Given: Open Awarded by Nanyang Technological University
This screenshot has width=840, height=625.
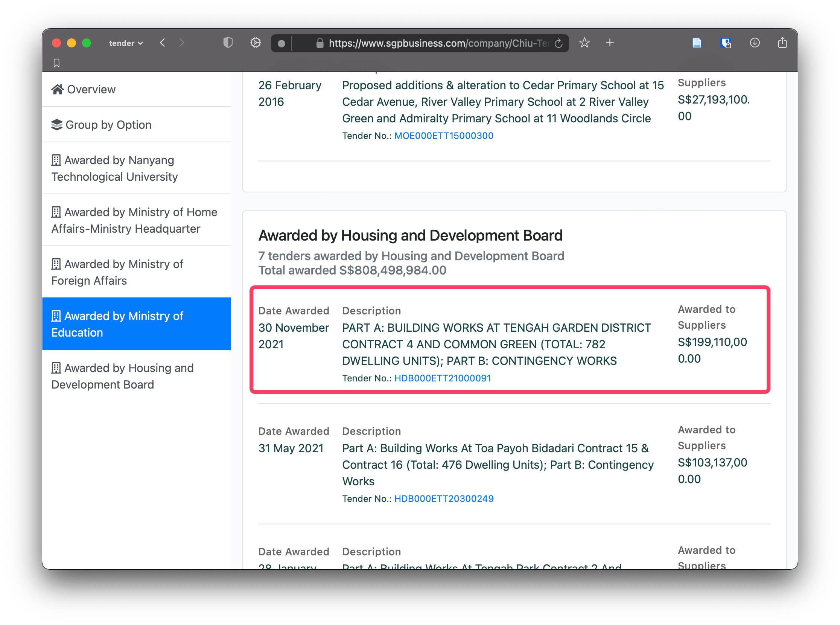Looking at the screenshot, I should click(137, 168).
